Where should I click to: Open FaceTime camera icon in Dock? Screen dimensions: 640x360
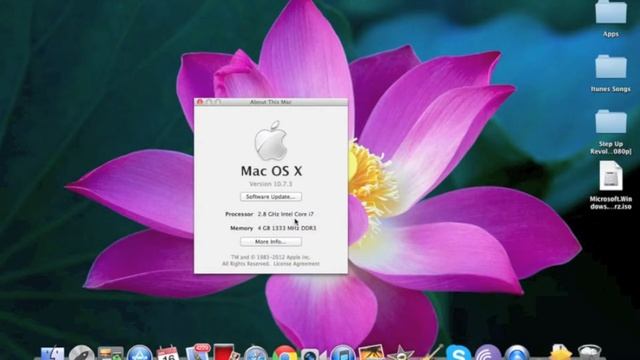pos(313,354)
